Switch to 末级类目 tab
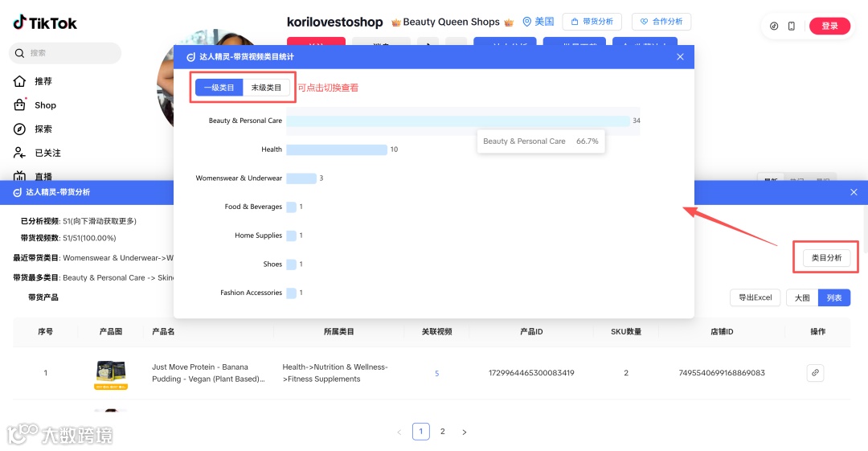Viewport: 868px width, 451px height. point(266,88)
